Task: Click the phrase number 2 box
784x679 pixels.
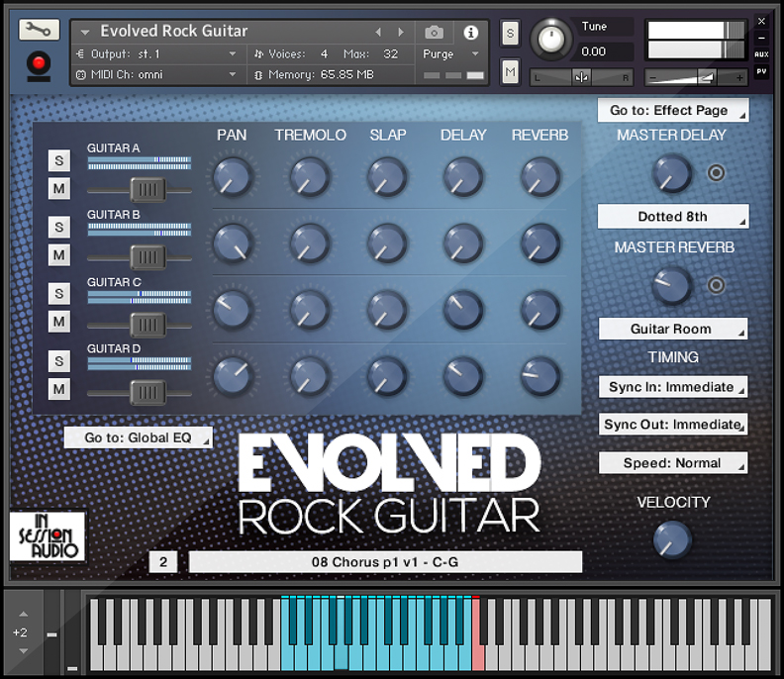Action: pos(163,562)
